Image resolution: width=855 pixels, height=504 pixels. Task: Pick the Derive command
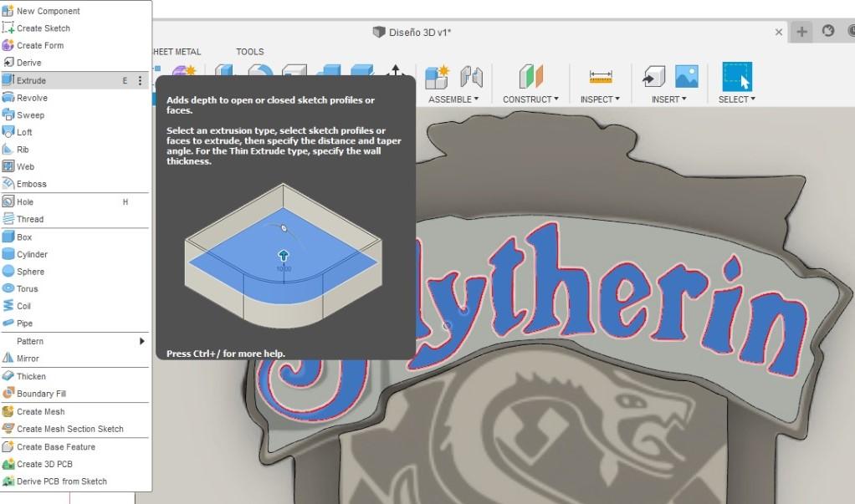point(75,63)
